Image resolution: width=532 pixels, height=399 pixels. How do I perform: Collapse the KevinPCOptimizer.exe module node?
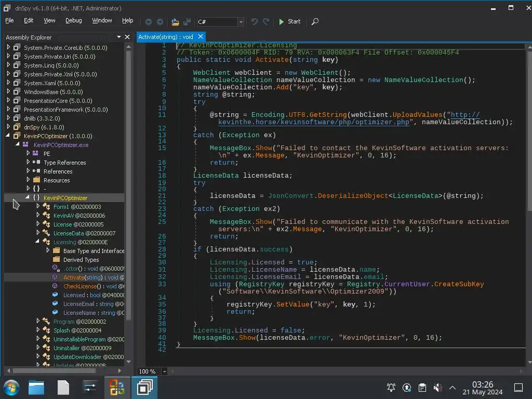pos(17,144)
